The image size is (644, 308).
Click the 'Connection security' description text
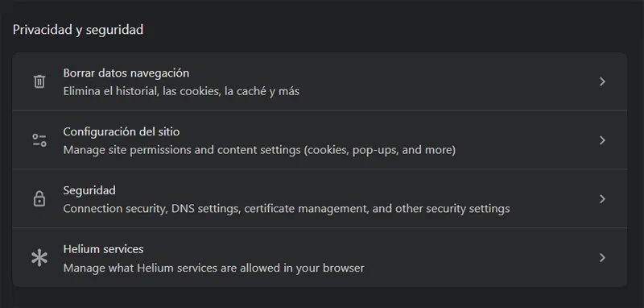coord(287,209)
